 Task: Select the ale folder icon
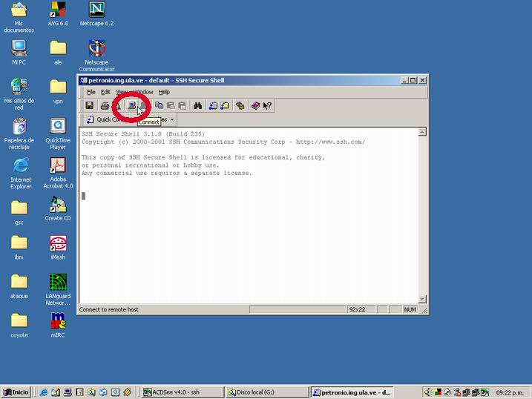pos(58,53)
